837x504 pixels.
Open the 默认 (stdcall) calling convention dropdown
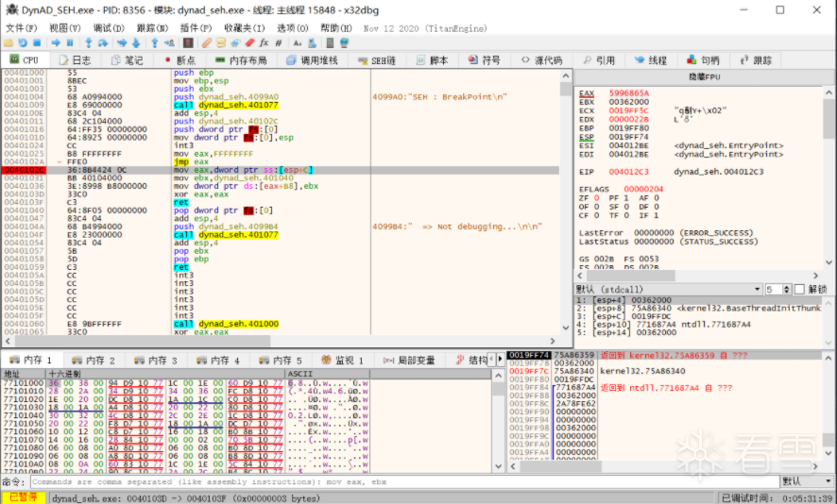click(669, 289)
